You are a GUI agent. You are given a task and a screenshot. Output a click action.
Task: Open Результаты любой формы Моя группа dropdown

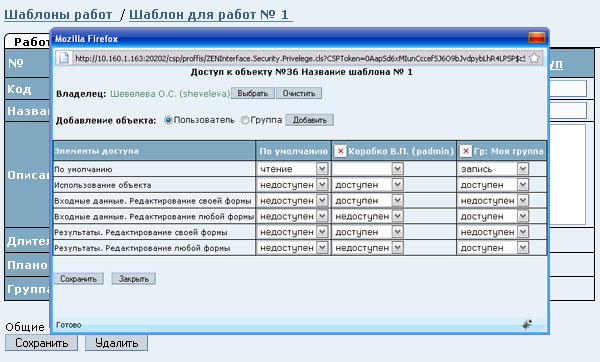494,248
